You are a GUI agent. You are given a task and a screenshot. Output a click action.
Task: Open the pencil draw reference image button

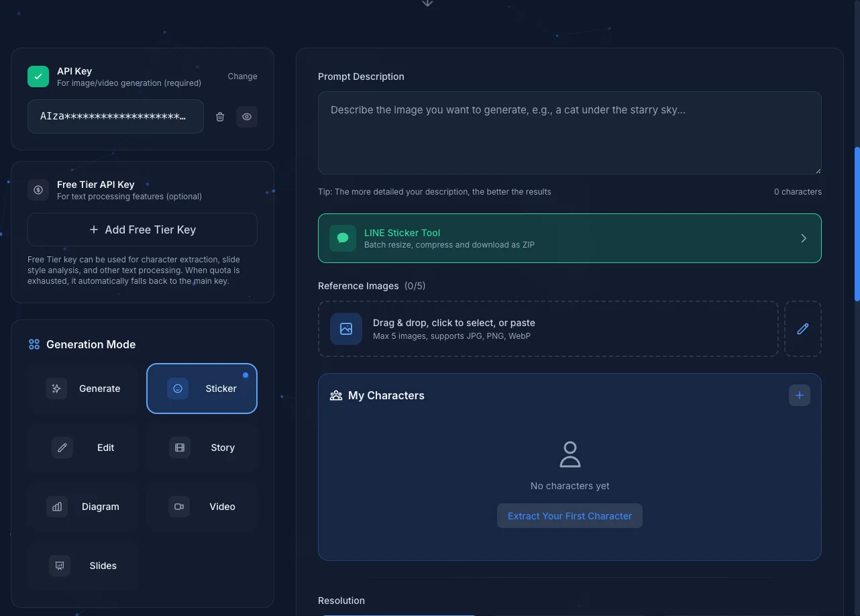[x=802, y=329]
